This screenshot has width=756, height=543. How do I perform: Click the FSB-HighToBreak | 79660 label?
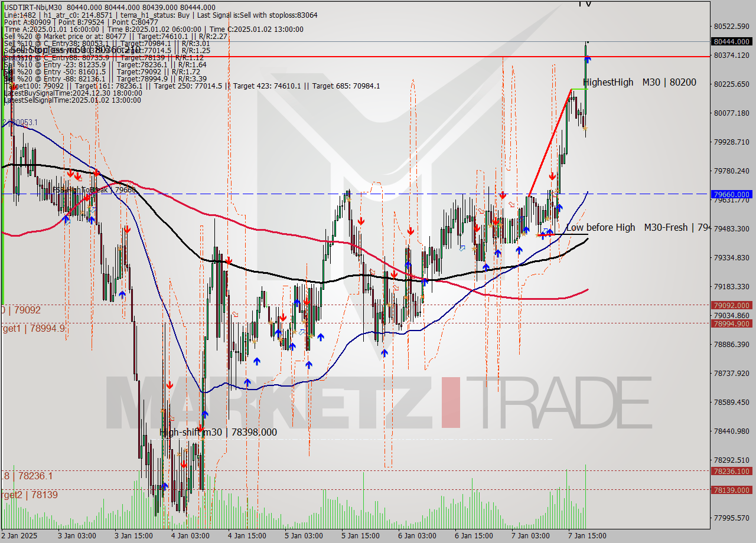94,190
